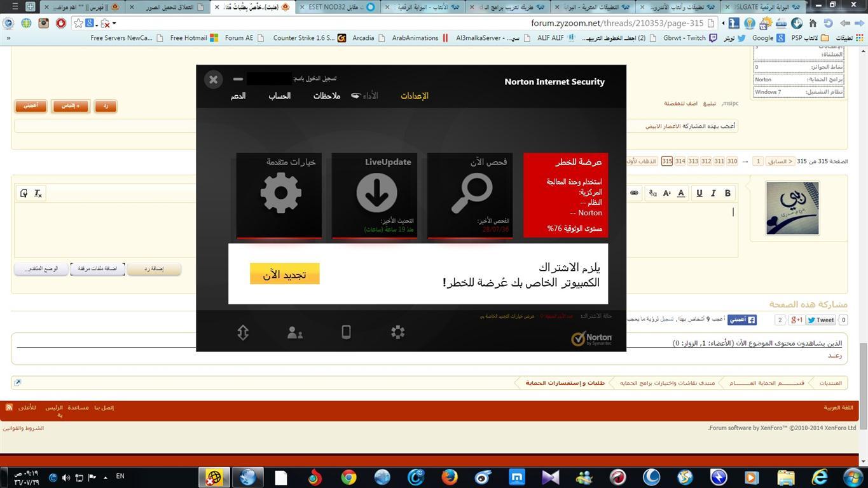This screenshot has width=868, height=488.
Task: Click the الوضع المتقدم more options button
Action: click(x=41, y=269)
